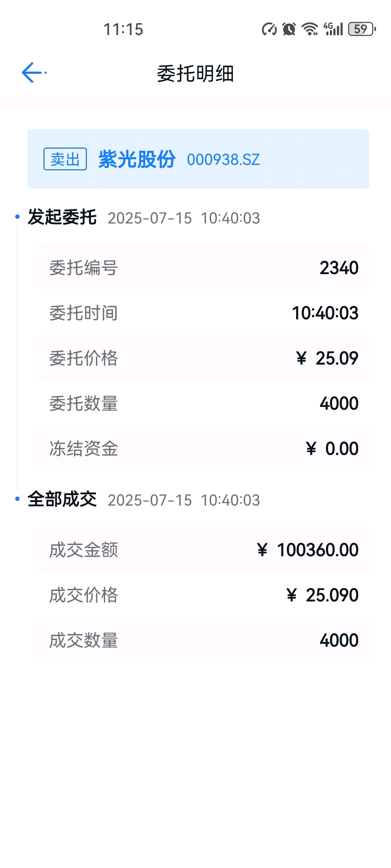Select the 委托数量 row
This screenshot has height=868, width=391.
tap(203, 403)
